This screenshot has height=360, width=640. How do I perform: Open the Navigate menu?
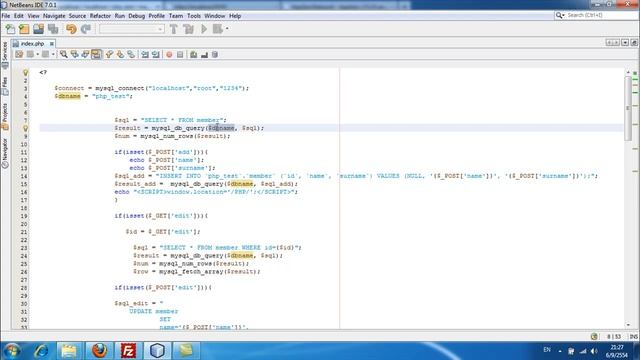point(54,16)
